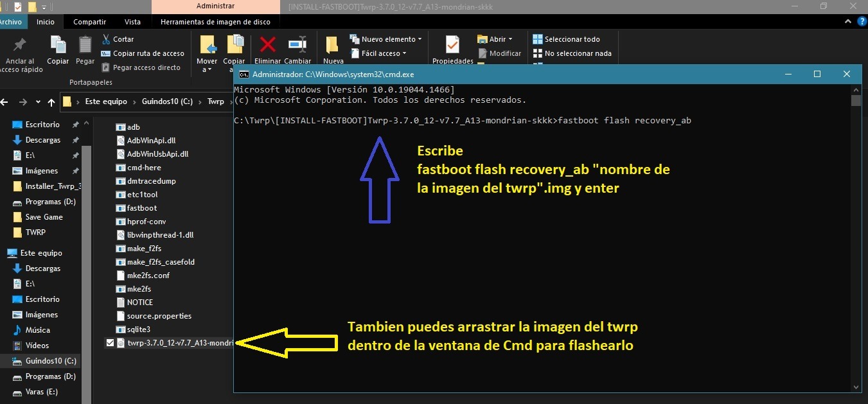Image resolution: width=868 pixels, height=404 pixels.
Task: Select Varas (E:) drive in sidebar
Action: pyautogui.click(x=35, y=392)
